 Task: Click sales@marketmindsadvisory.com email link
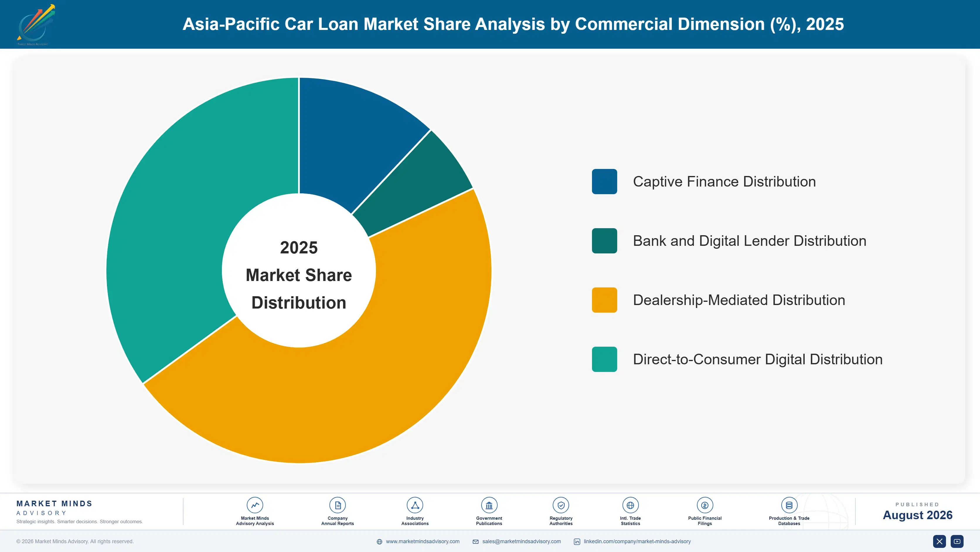click(x=522, y=541)
